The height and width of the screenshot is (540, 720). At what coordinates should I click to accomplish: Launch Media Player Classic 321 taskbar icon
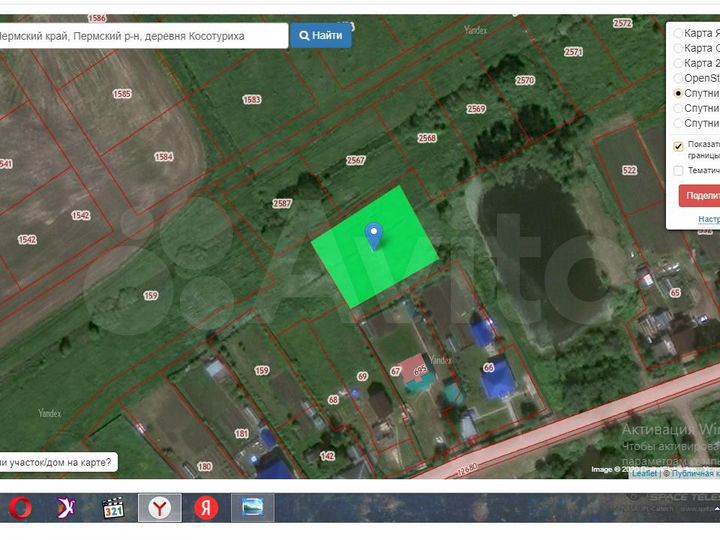coord(113,508)
